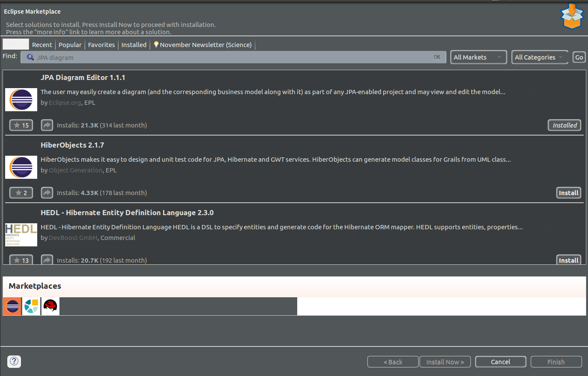Open the Installed tab
588x376 pixels.
(134, 45)
